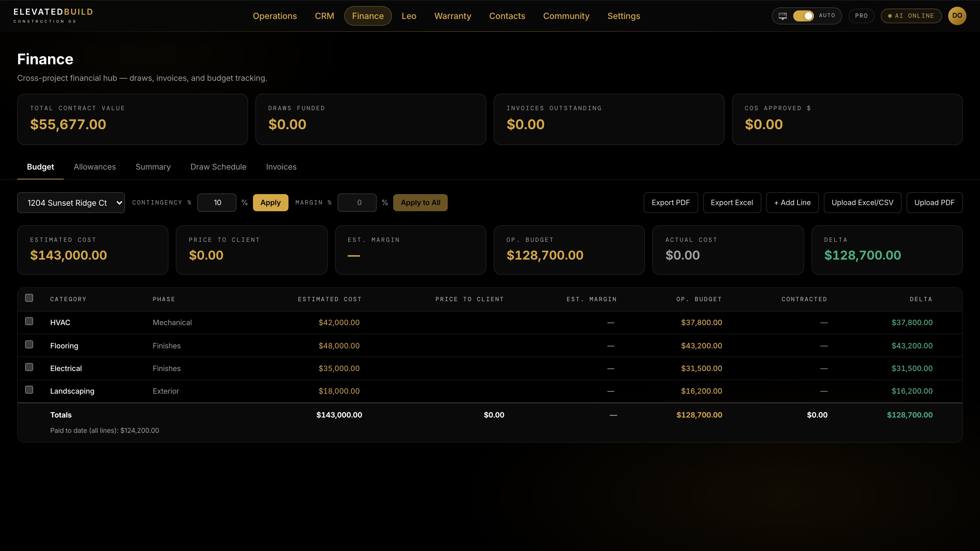Click the Delta $128,700.00 summary card
The width and height of the screenshot is (980, 551).
887,250
